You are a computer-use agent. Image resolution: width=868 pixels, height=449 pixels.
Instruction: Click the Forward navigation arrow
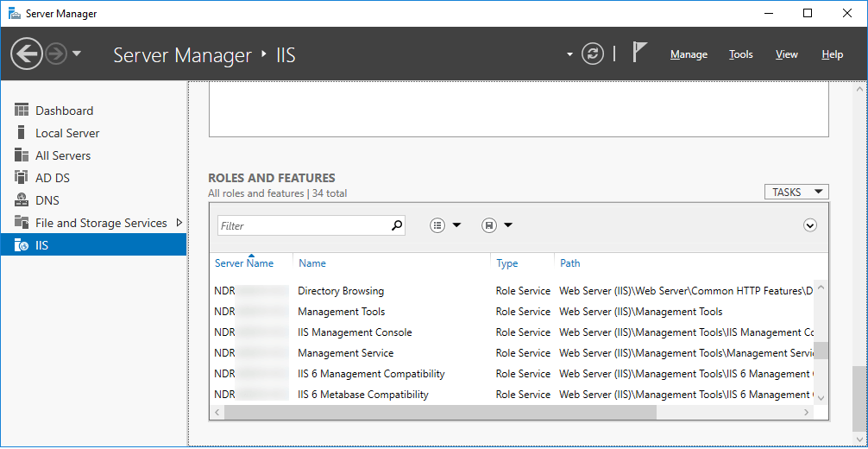click(x=56, y=54)
